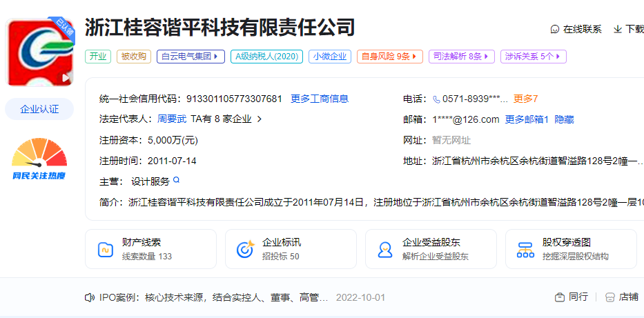Click 招投标 50 text
The height and width of the screenshot is (318, 644).
[x=280, y=257]
